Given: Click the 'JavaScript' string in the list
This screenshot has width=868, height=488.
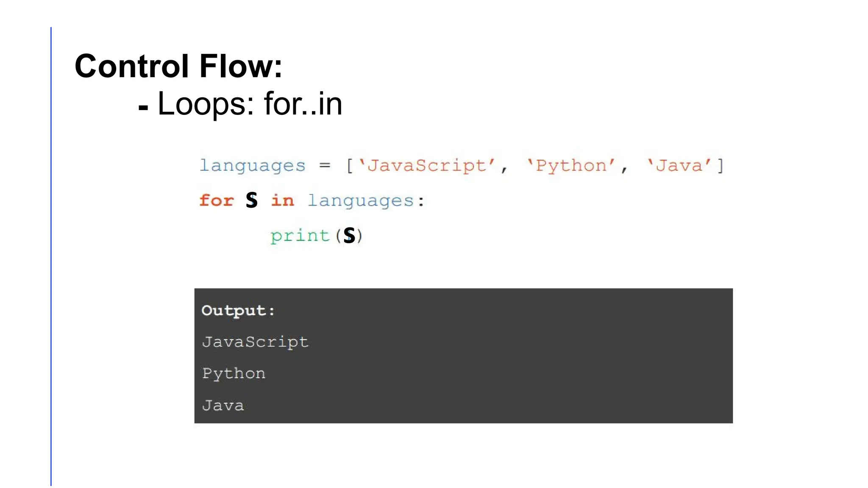Looking at the screenshot, I should [427, 165].
